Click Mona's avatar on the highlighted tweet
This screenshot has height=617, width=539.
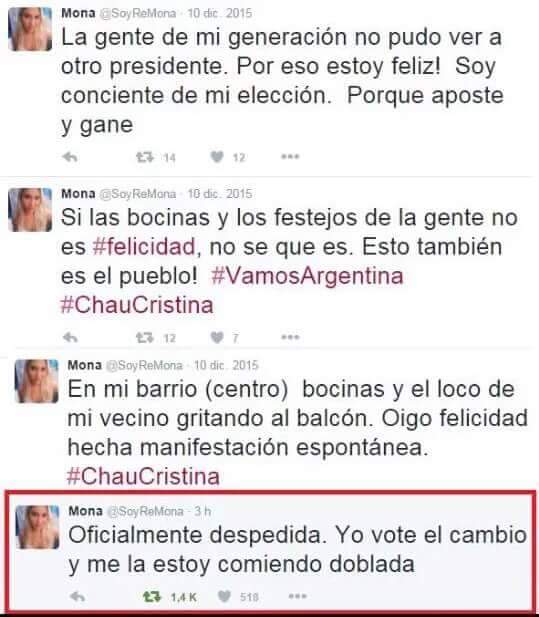coord(37,527)
